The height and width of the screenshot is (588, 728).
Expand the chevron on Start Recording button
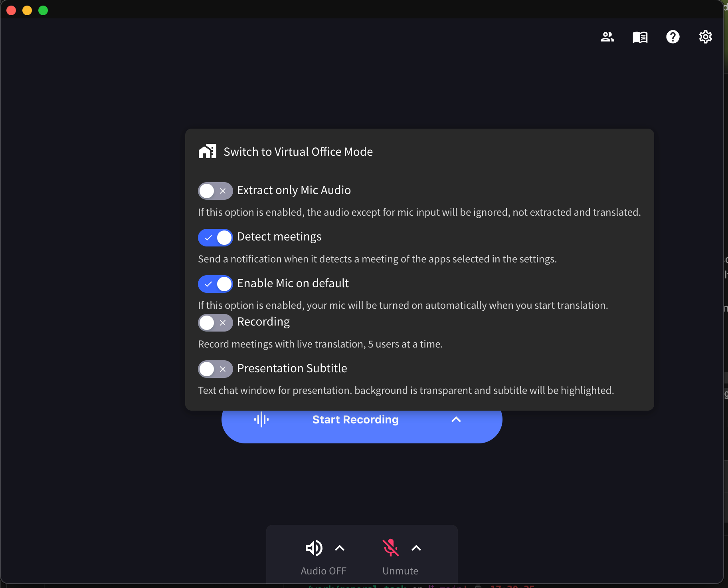point(456,420)
